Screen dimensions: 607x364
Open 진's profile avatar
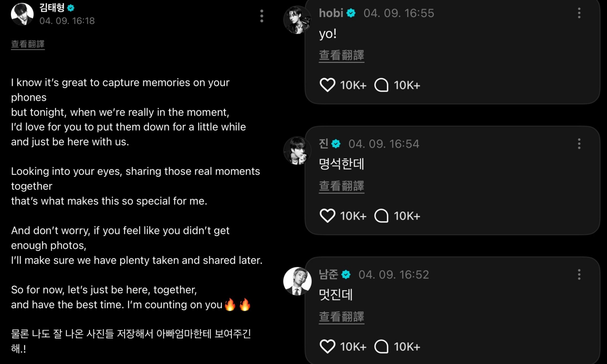(297, 150)
